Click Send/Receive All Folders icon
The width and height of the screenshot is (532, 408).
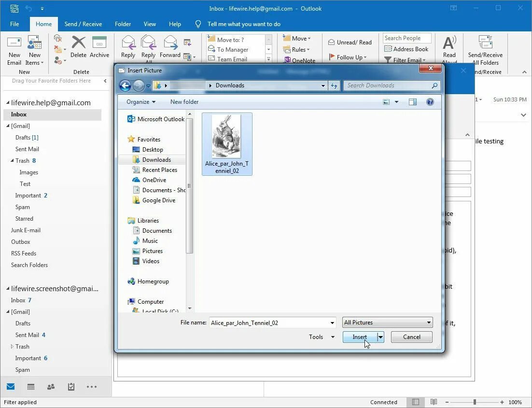click(485, 42)
